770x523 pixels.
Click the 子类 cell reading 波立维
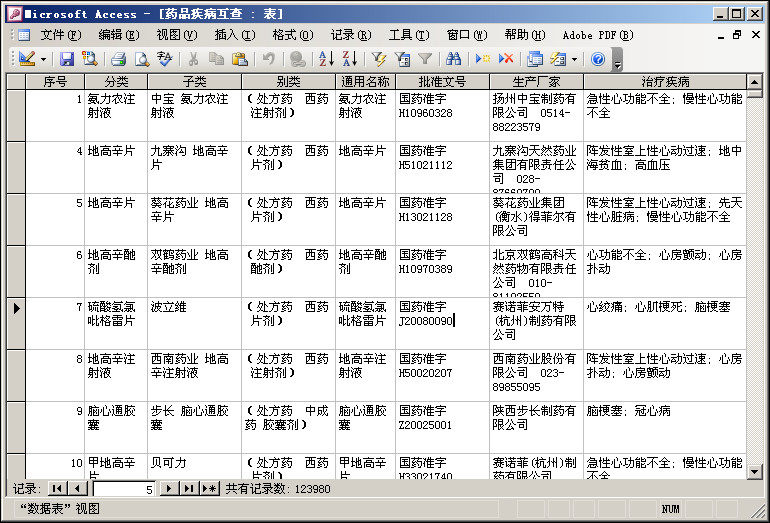[194, 323]
